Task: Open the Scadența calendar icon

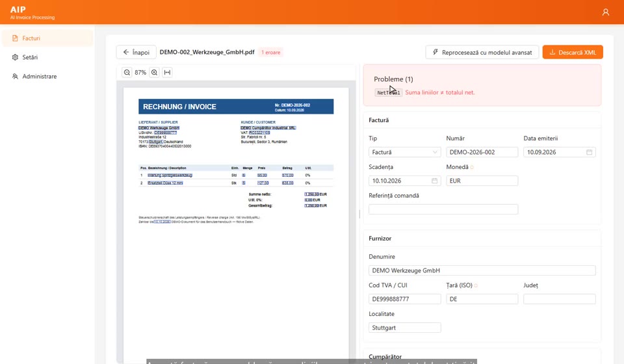Action: 434,181
